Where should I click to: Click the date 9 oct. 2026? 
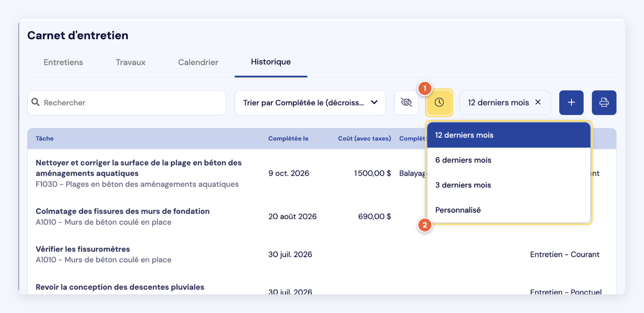(289, 173)
